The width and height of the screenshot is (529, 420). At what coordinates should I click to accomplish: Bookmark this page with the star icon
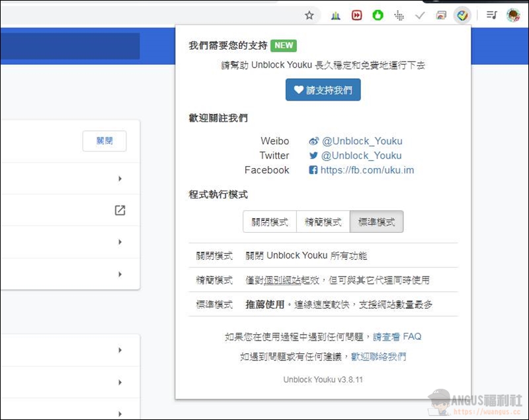[x=309, y=15]
